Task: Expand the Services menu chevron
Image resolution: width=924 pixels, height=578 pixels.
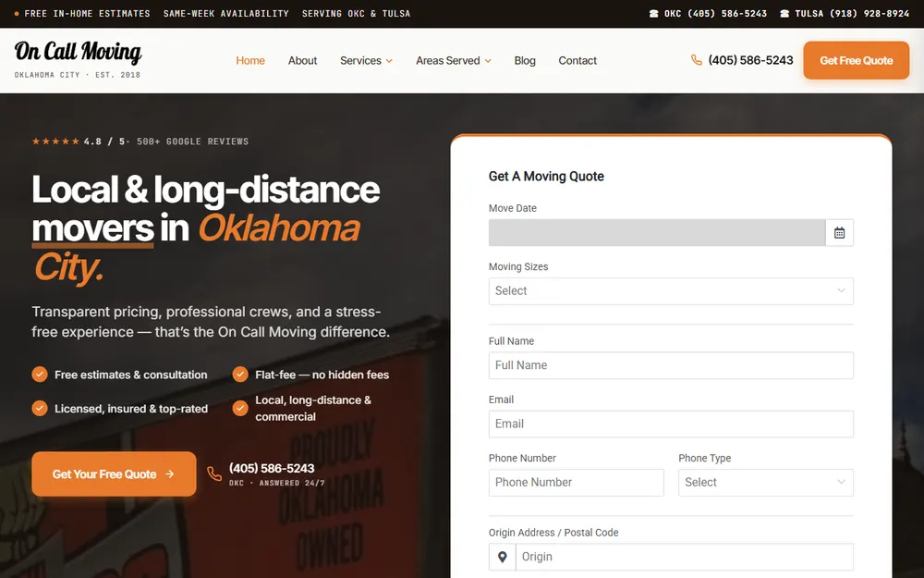Action: (389, 61)
